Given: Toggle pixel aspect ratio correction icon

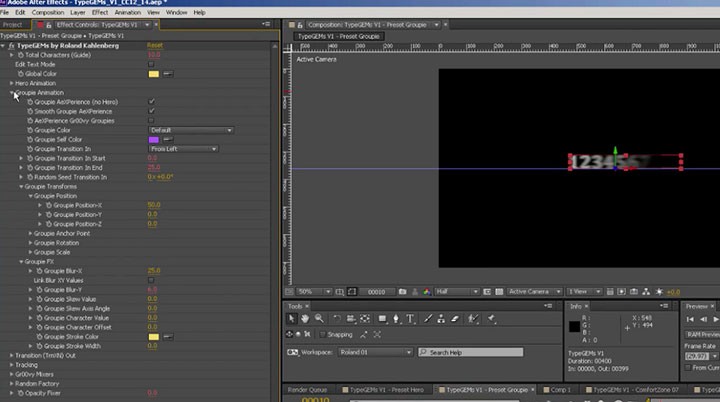Looking at the screenshot, I should coord(610,292).
